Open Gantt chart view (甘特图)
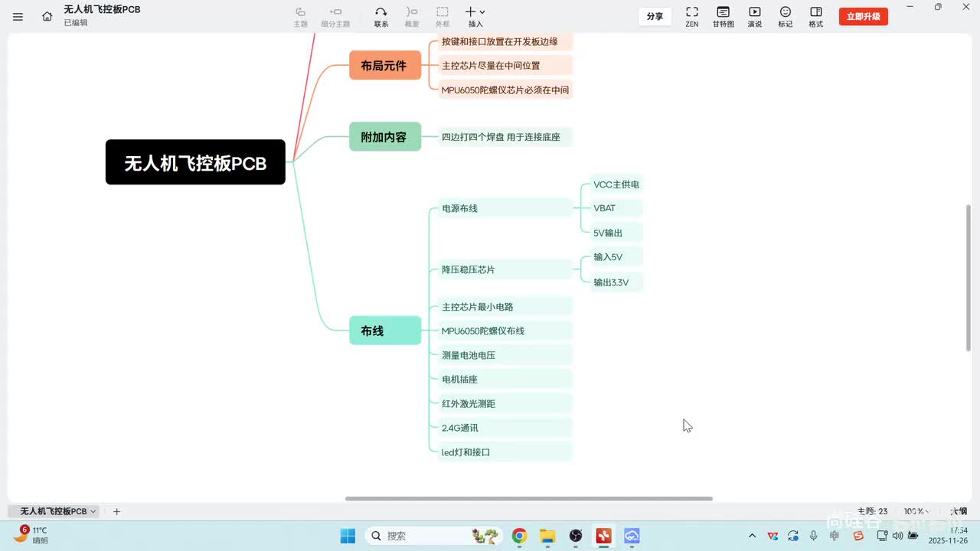Image resolution: width=980 pixels, height=551 pixels. tap(723, 16)
